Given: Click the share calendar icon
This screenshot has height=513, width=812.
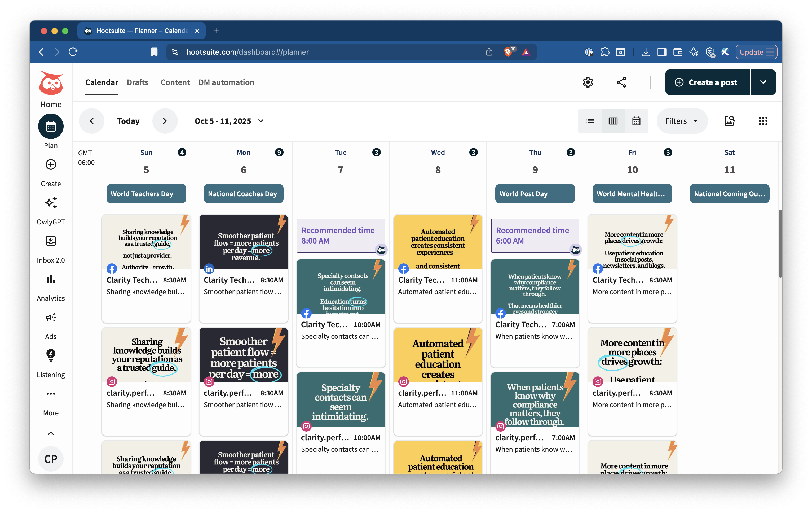Looking at the screenshot, I should point(621,82).
